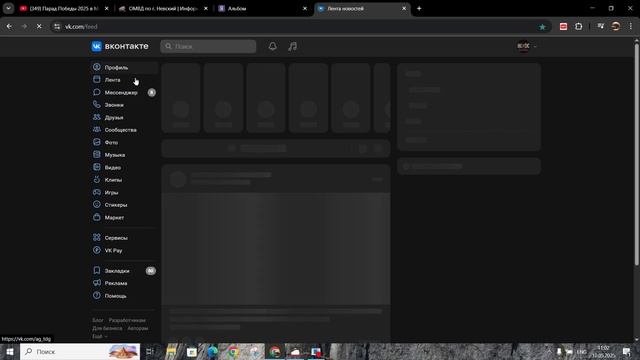The height and width of the screenshot is (360, 640).
Task: Toggle the bookmark star for this page
Action: pyautogui.click(x=542, y=27)
